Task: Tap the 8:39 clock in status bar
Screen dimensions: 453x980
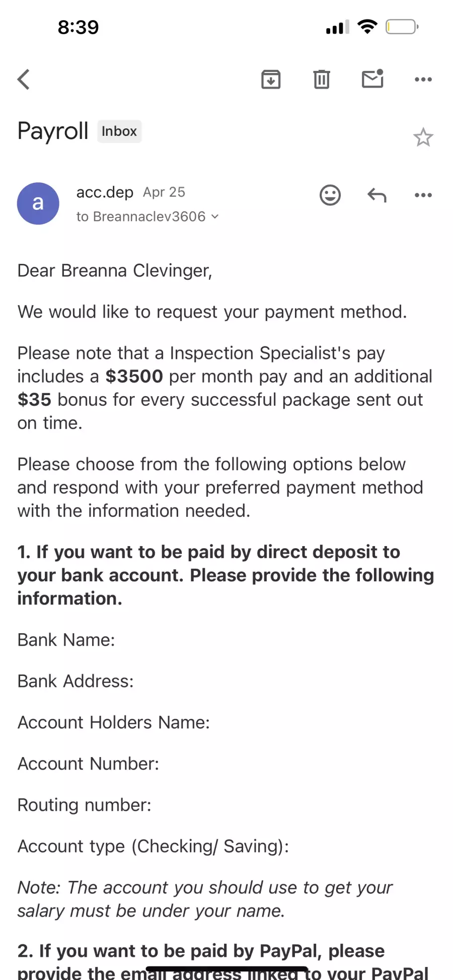Action: (78, 27)
